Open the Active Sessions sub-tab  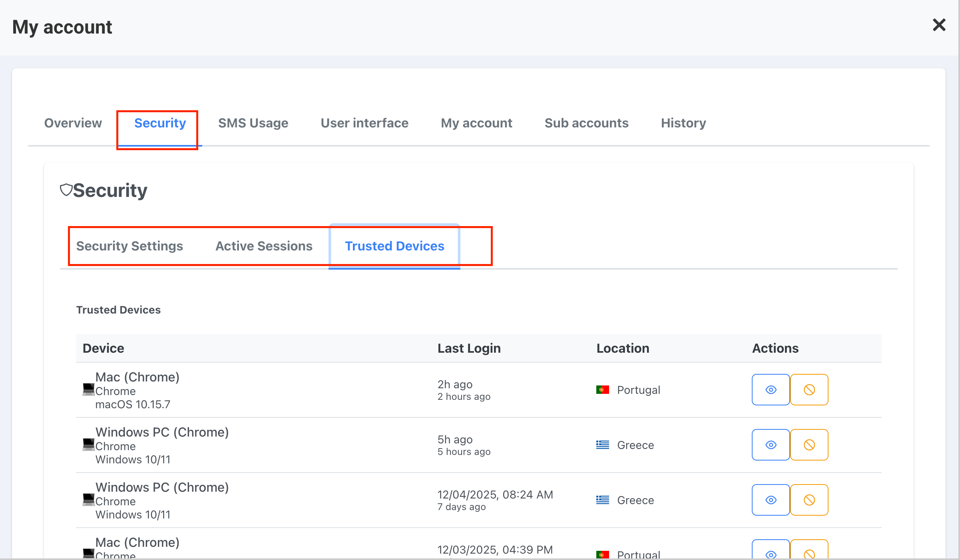[x=264, y=246]
